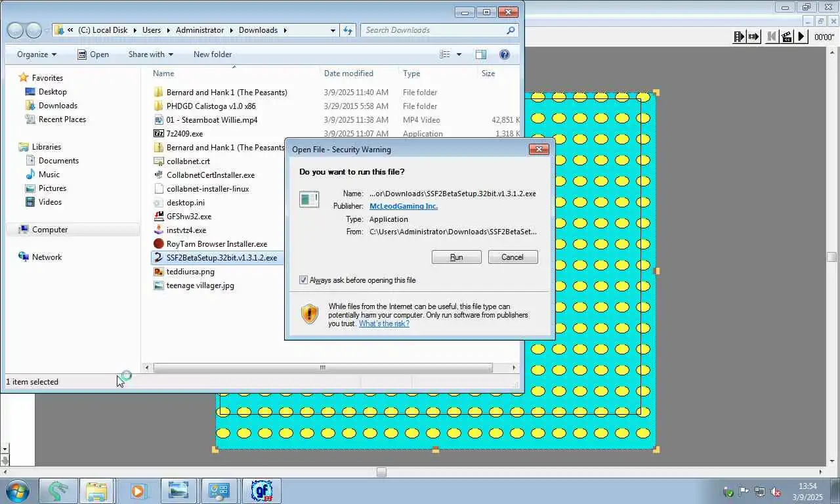
Task: Click the muted volume tray icon
Action: (776, 492)
